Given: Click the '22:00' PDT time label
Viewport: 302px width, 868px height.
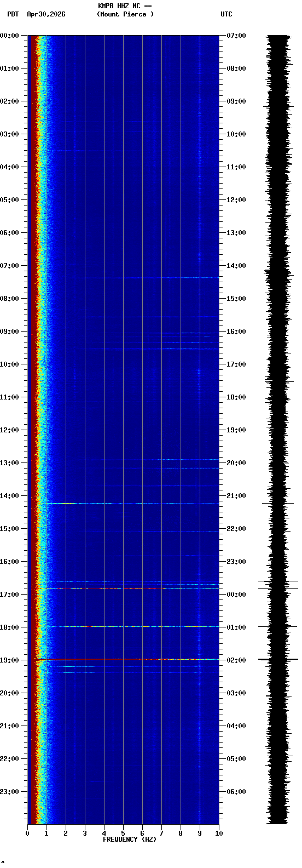Looking at the screenshot, I should coord(9,759).
